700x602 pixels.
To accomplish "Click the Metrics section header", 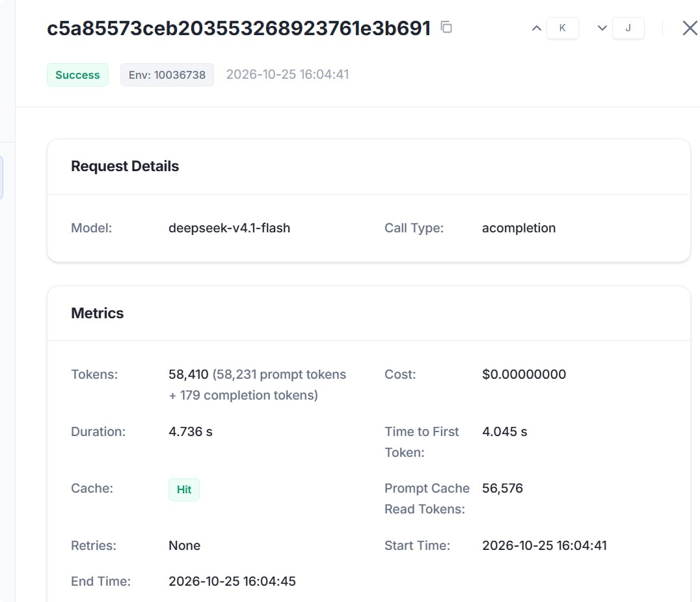I will [98, 313].
